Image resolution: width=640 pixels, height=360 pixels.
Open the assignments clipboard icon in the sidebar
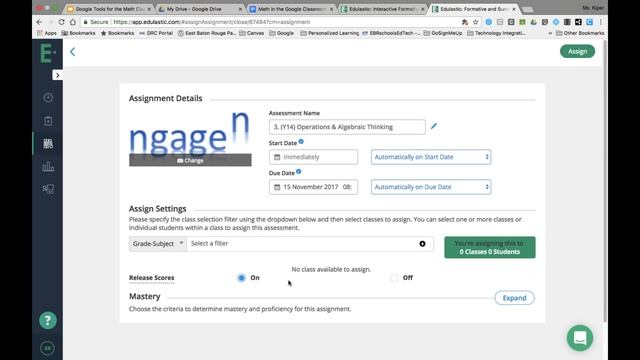pyautogui.click(x=48, y=121)
